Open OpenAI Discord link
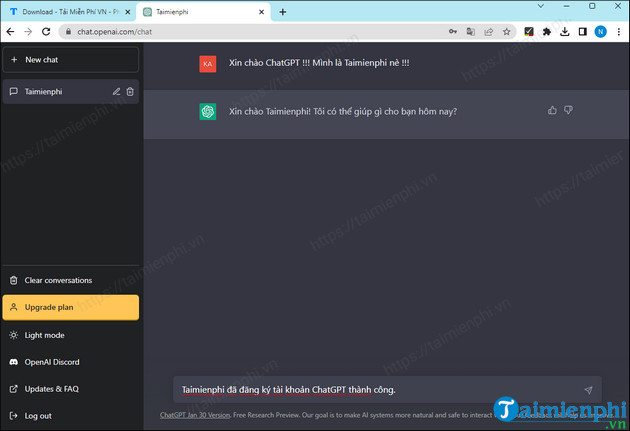This screenshot has width=630, height=431. pyautogui.click(x=71, y=362)
